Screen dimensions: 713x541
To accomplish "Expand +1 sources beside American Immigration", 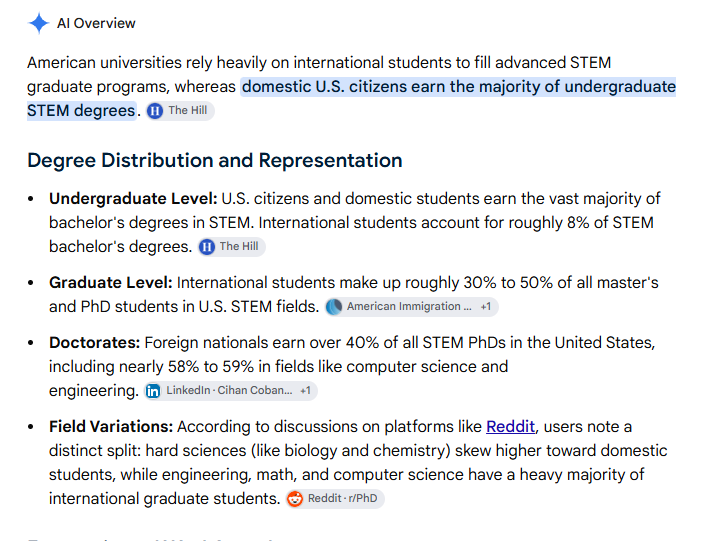I will pyautogui.click(x=486, y=307).
